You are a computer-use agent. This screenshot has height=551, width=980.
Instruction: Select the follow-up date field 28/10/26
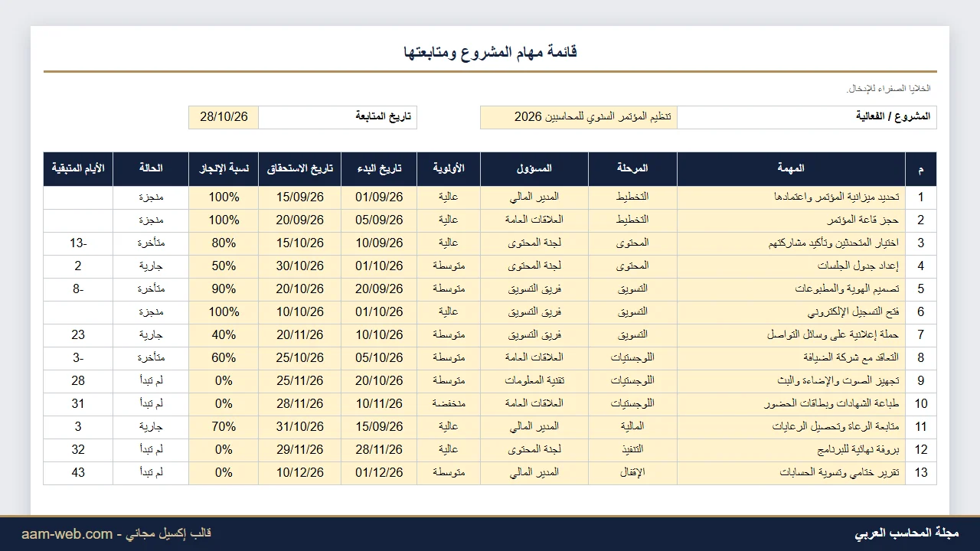(224, 117)
